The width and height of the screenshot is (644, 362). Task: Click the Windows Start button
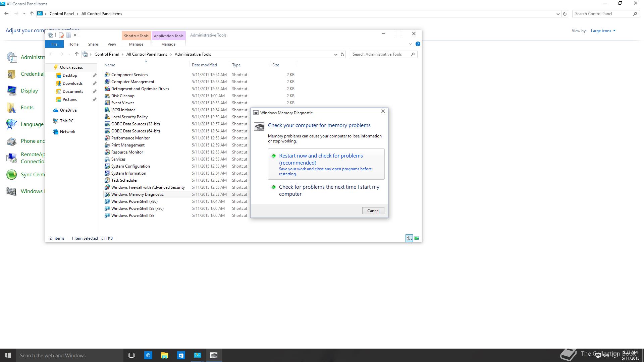click(x=8, y=355)
